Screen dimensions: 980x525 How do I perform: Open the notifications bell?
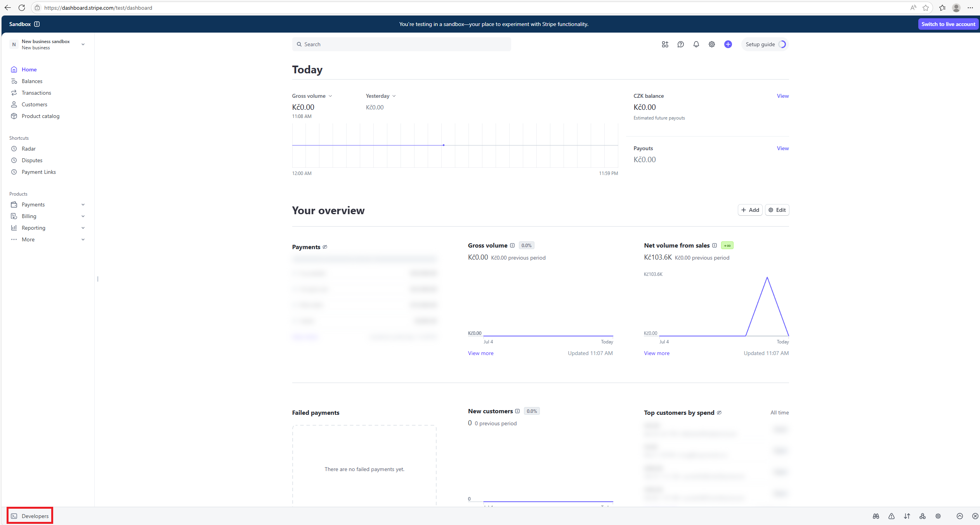click(x=696, y=44)
